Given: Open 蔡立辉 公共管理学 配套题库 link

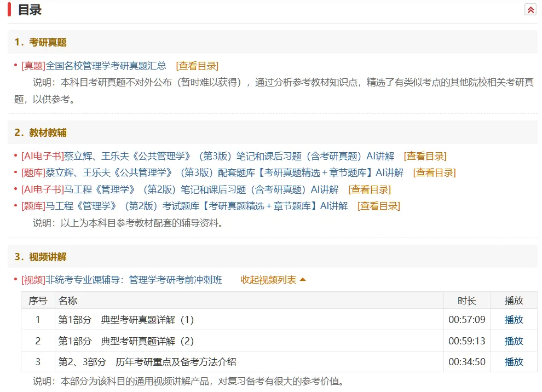Looking at the screenshot, I should pos(212,172).
